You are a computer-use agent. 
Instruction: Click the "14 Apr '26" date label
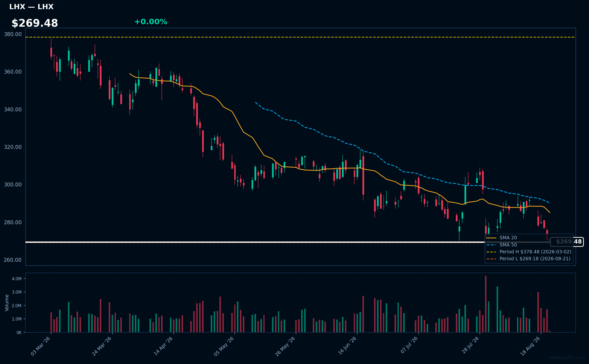(163, 346)
